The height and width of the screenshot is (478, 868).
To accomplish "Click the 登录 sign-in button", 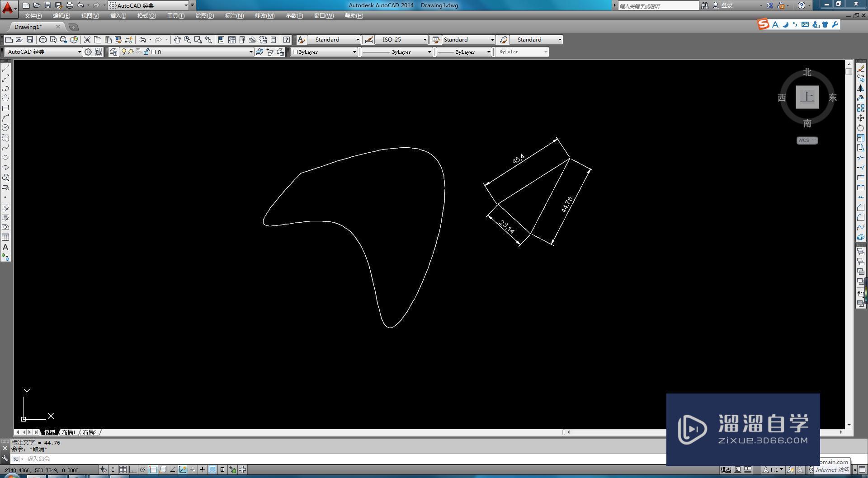I will coord(727,5).
